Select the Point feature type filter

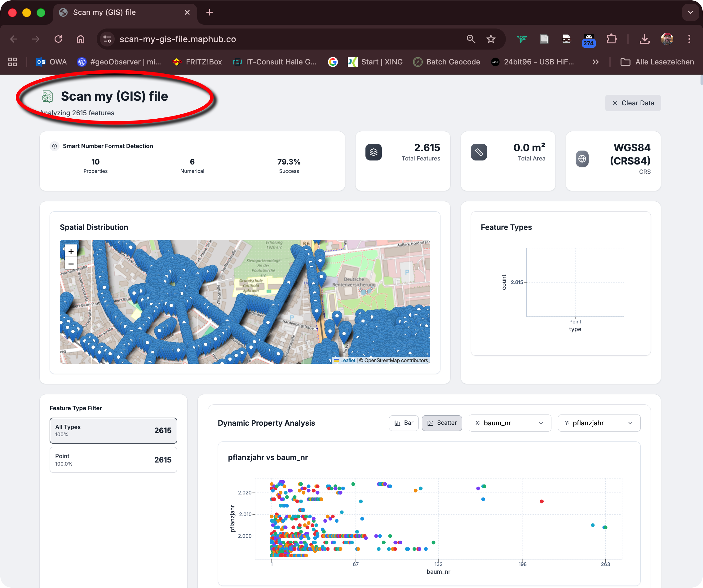(x=113, y=459)
